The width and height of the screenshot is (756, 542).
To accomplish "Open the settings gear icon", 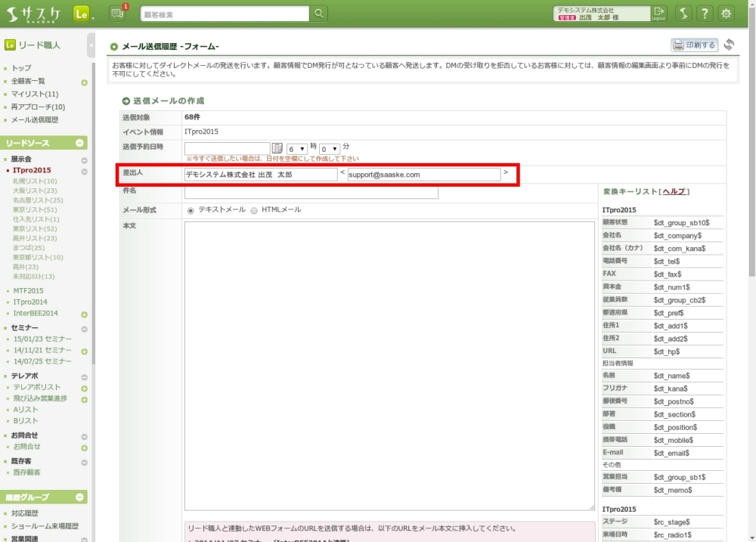I will [727, 14].
